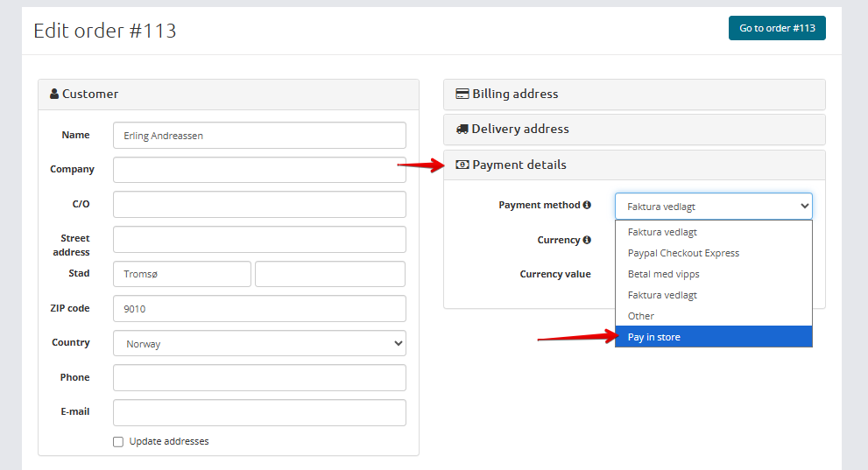Click the ZIP code field
Viewport: 868px width, 470px height.
(259, 309)
